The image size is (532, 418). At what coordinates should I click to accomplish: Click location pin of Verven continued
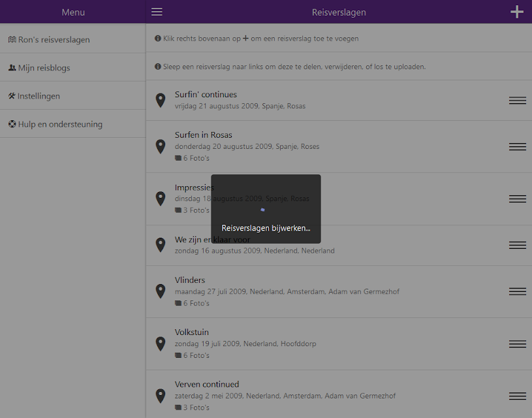pos(161,396)
